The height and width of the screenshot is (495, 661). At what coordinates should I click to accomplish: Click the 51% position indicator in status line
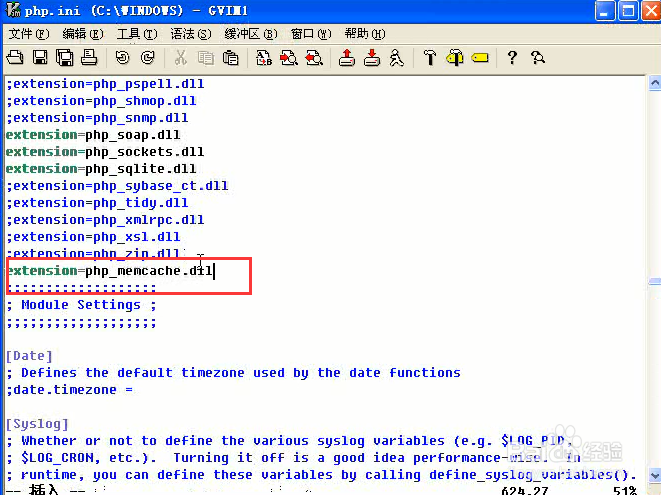coord(625,490)
